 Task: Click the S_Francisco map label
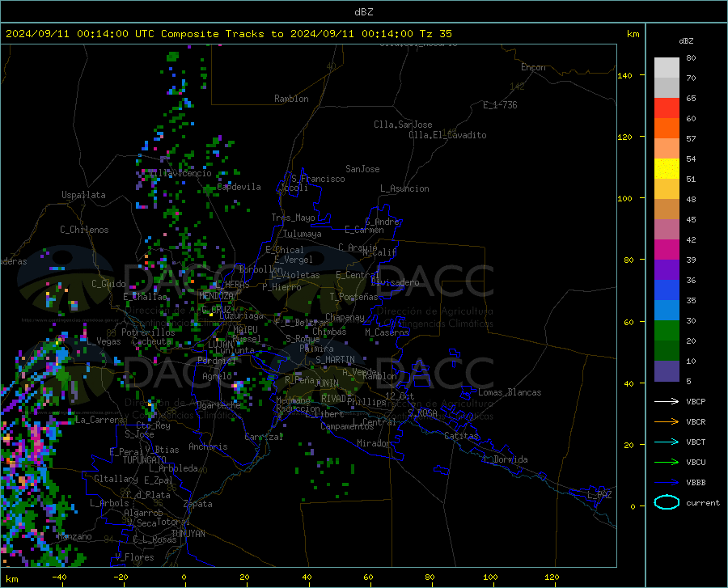coord(318,179)
